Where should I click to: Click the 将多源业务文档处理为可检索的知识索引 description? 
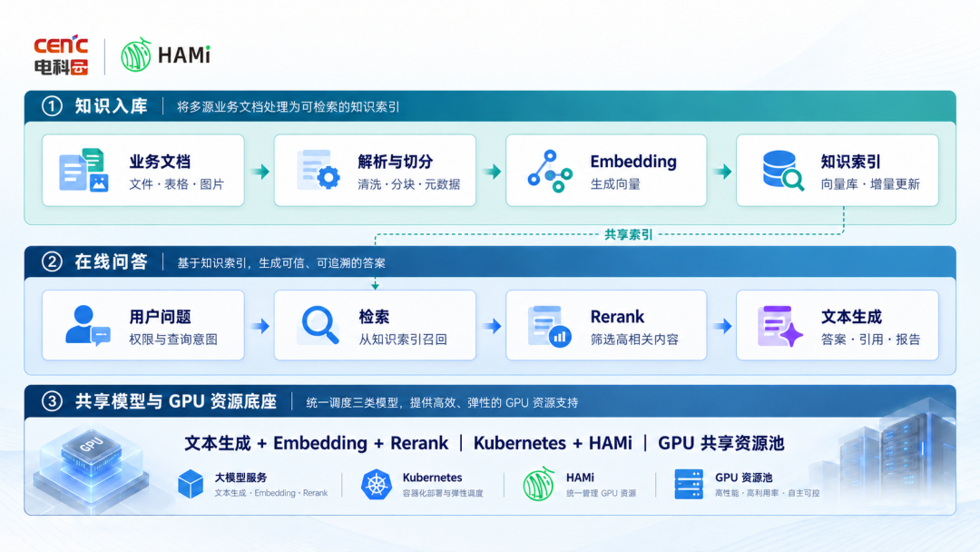point(289,107)
